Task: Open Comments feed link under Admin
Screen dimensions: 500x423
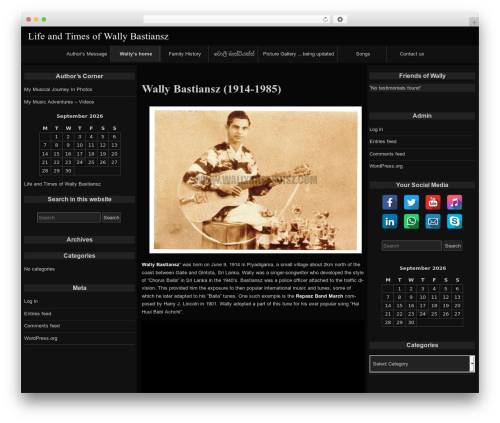Action: coord(387,154)
